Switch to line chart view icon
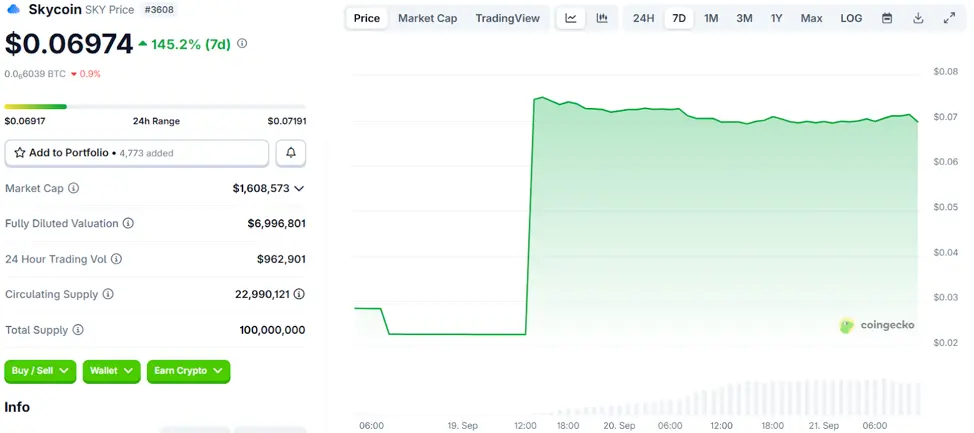The image size is (974, 433). click(x=571, y=18)
